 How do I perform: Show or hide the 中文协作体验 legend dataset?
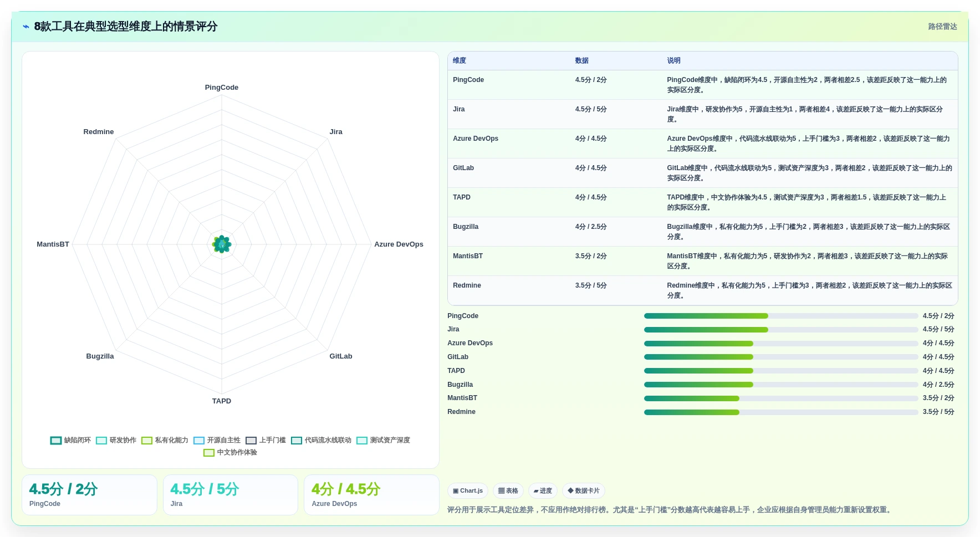(x=230, y=453)
